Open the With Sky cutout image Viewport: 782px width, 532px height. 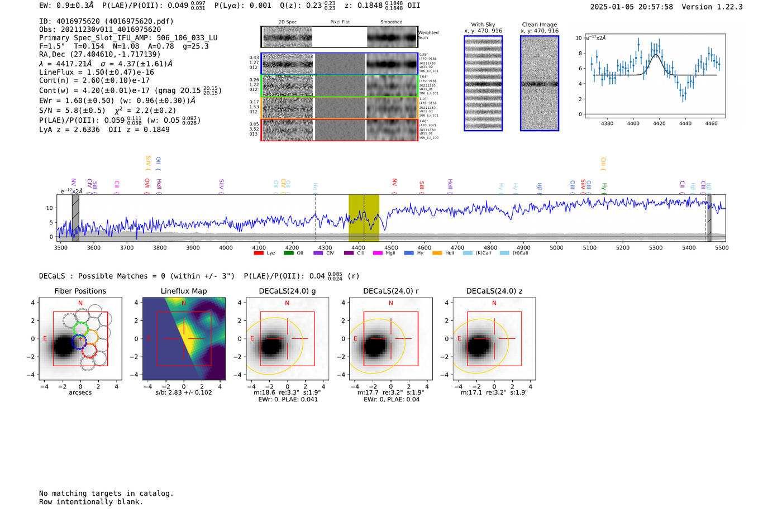pyautogui.click(x=483, y=84)
